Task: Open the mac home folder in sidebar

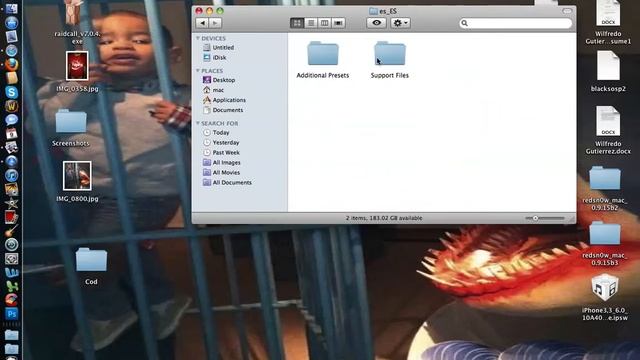Action: (x=213, y=90)
